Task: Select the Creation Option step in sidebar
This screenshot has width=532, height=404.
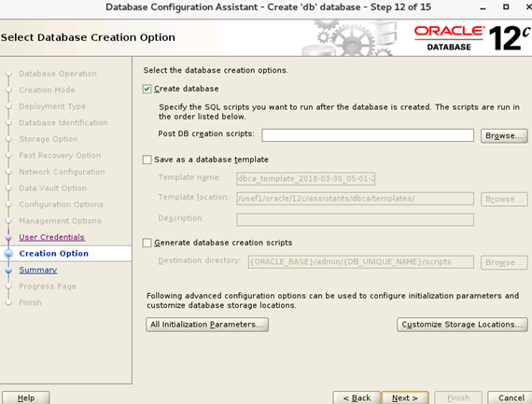Action: [x=53, y=254]
